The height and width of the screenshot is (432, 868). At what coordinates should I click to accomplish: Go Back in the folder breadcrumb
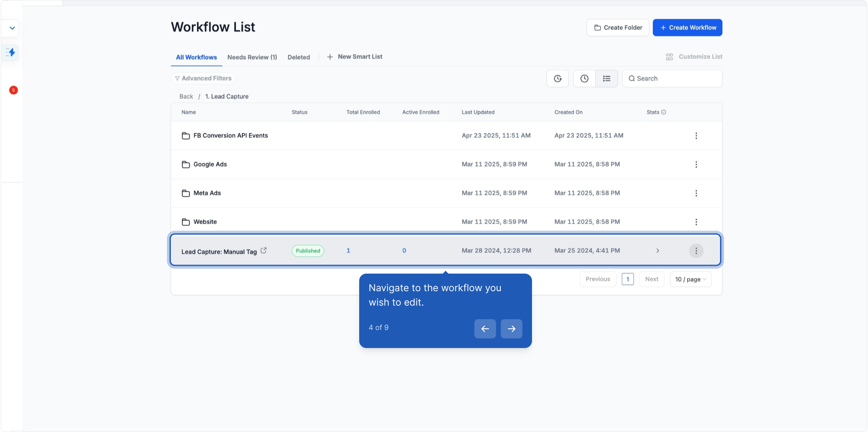pos(186,96)
